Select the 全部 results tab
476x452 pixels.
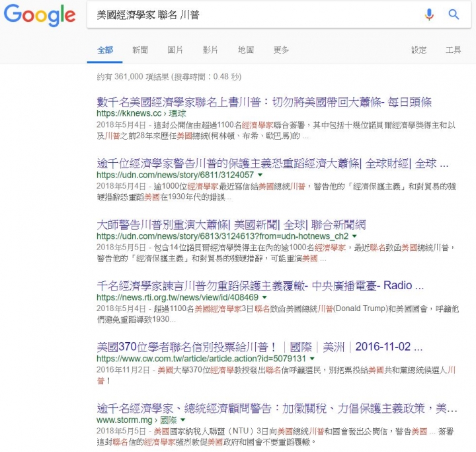click(x=104, y=50)
